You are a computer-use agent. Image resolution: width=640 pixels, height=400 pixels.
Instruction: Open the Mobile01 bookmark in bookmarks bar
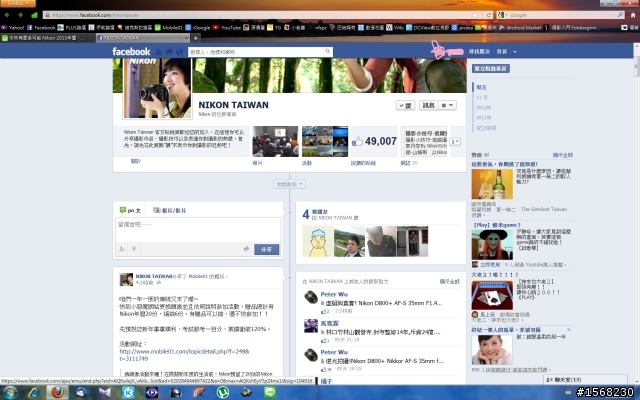click(x=168, y=27)
